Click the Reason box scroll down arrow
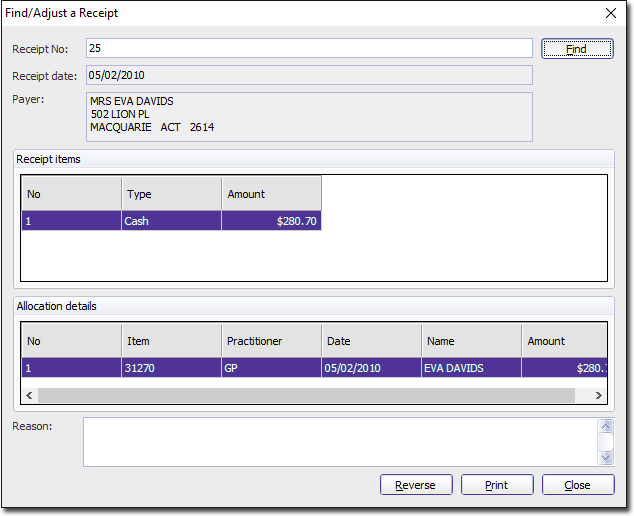 (x=605, y=458)
